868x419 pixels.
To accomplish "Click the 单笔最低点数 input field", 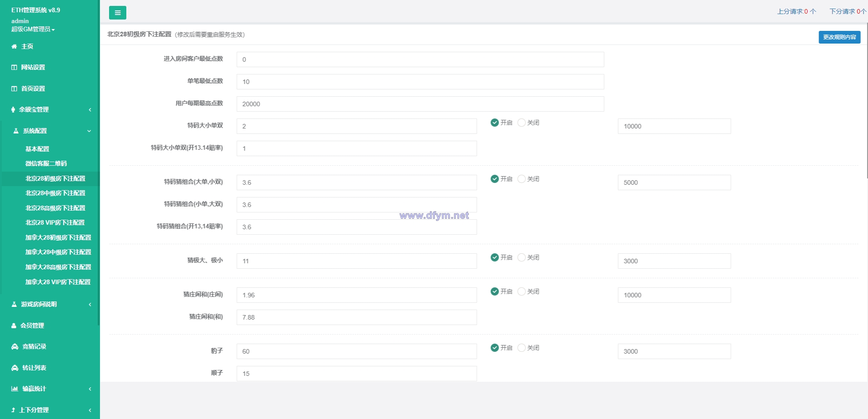I will coord(420,82).
